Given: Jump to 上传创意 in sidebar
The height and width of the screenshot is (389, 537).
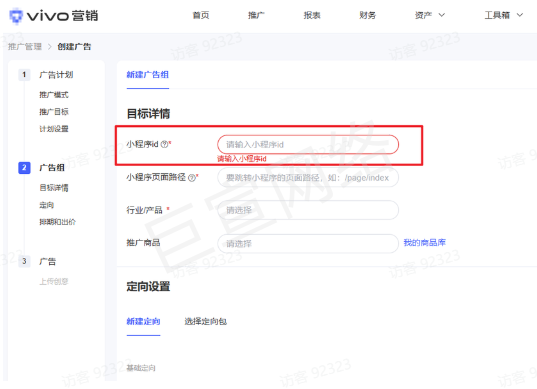Looking at the screenshot, I should pos(54,281).
